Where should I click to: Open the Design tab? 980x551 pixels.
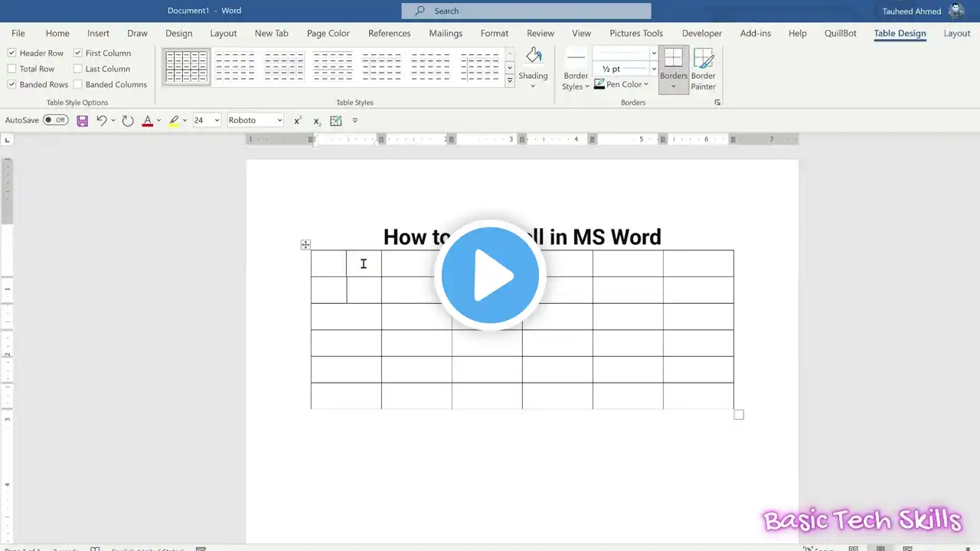(179, 33)
